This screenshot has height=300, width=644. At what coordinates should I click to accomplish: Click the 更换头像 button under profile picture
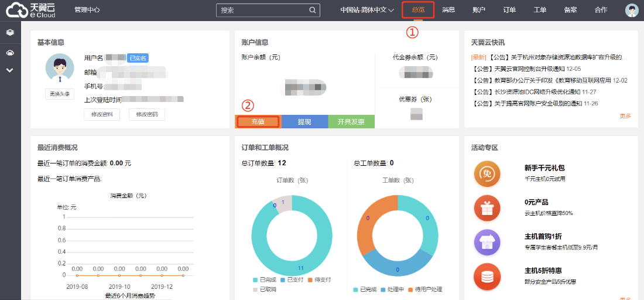[x=60, y=94]
